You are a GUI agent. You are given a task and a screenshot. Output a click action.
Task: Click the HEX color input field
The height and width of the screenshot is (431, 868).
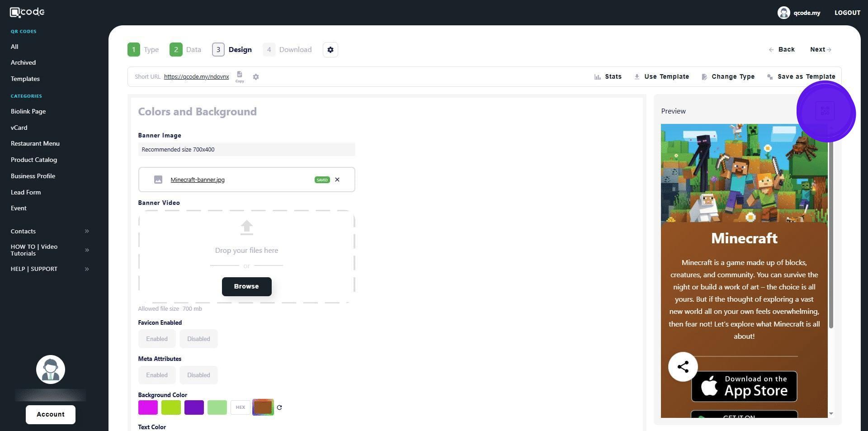[x=240, y=407]
